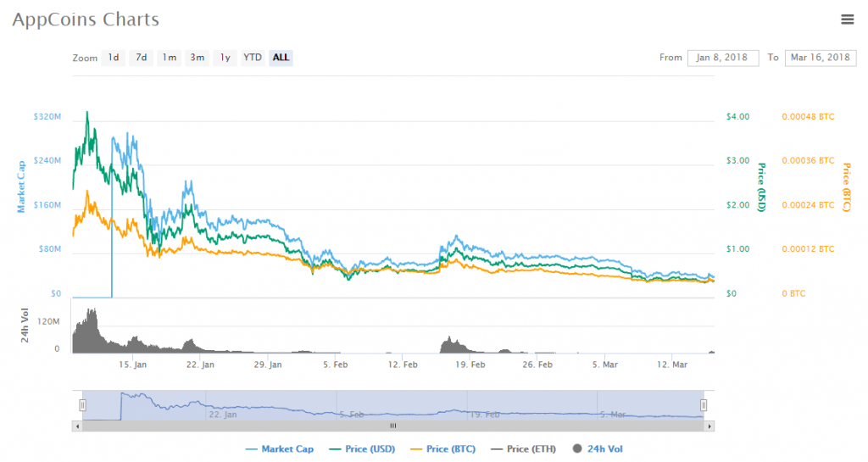The height and width of the screenshot is (462, 868).
Task: Click the $240M market cap axis label
Action: [47, 160]
